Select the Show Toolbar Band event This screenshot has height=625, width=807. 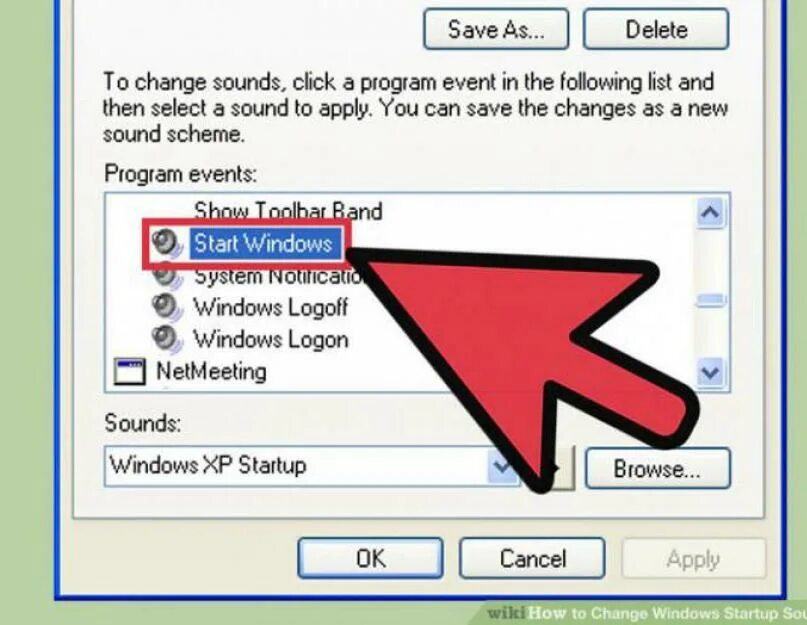288,211
